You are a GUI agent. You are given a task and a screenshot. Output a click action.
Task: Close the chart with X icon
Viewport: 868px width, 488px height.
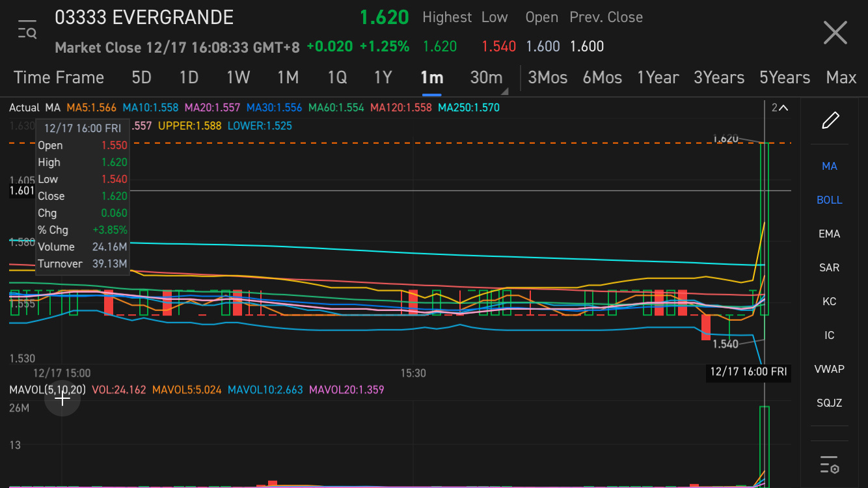(x=835, y=33)
